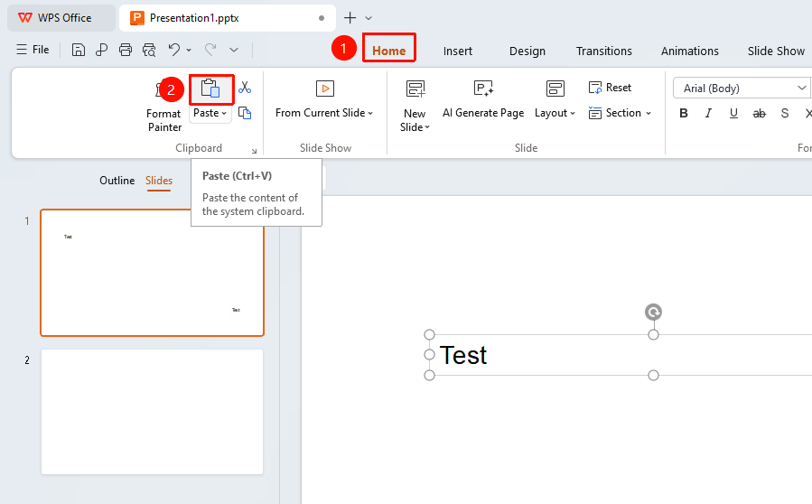Start slideshow with From Current Slide icon
The image size is (812, 504).
[x=325, y=89]
